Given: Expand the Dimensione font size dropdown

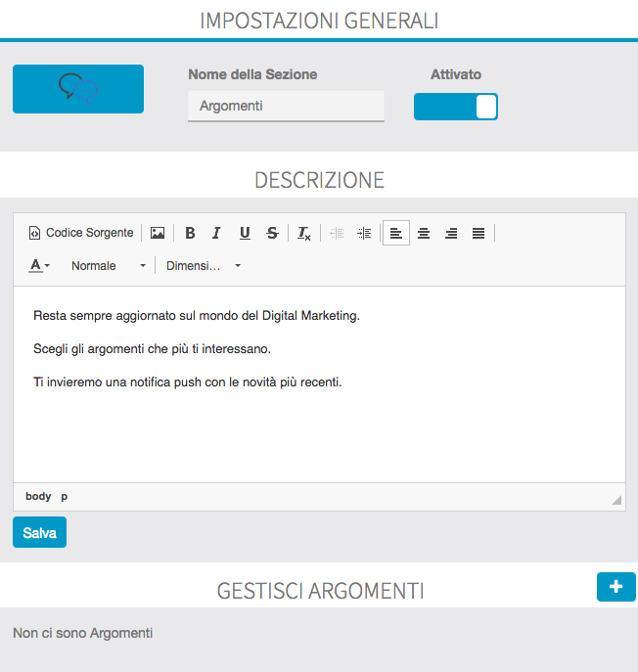Looking at the screenshot, I should [203, 265].
